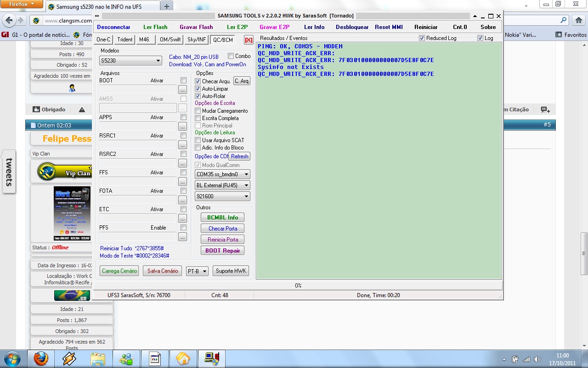Viewport: 588px width, 368px height.
Task: Click Gravar Flash in top menu
Action: [x=196, y=27]
